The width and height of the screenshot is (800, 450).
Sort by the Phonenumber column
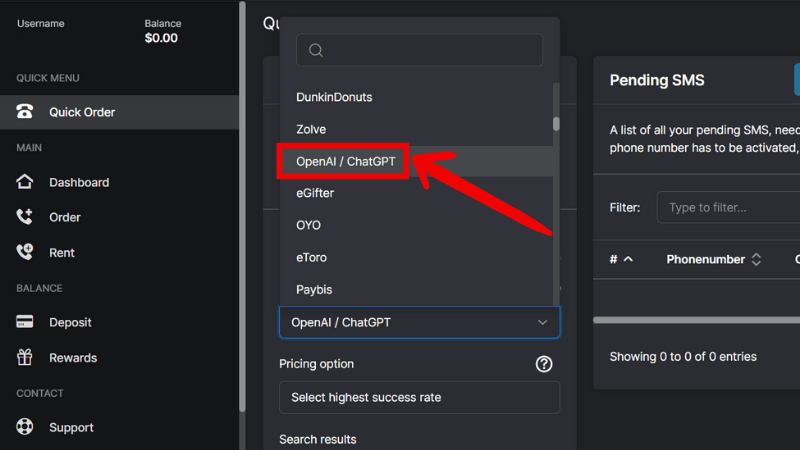coord(713,259)
